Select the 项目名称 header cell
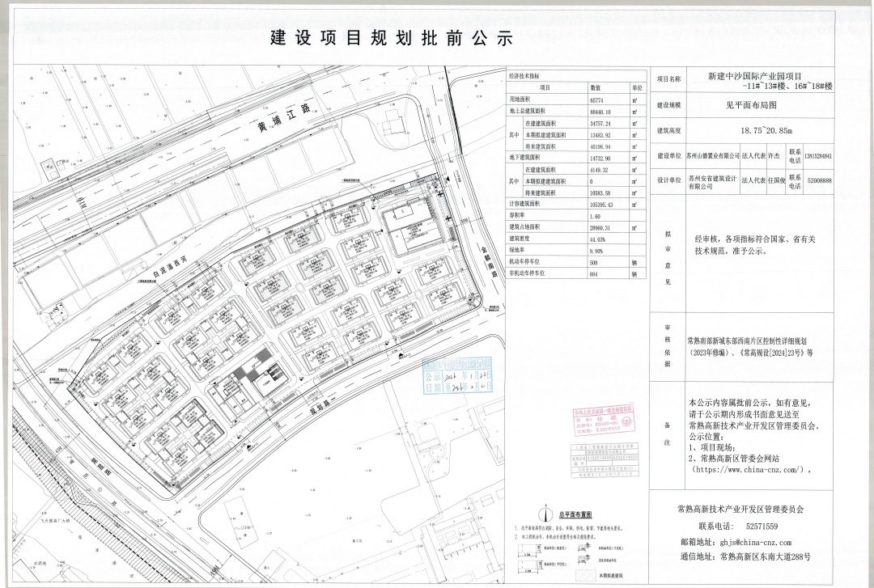The image size is (874, 588). point(668,79)
